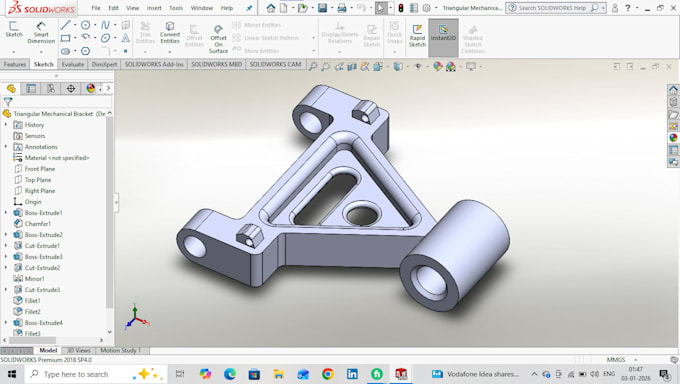
Task: Expand the Cut-Extrude1 feature
Action: [x=6, y=246]
